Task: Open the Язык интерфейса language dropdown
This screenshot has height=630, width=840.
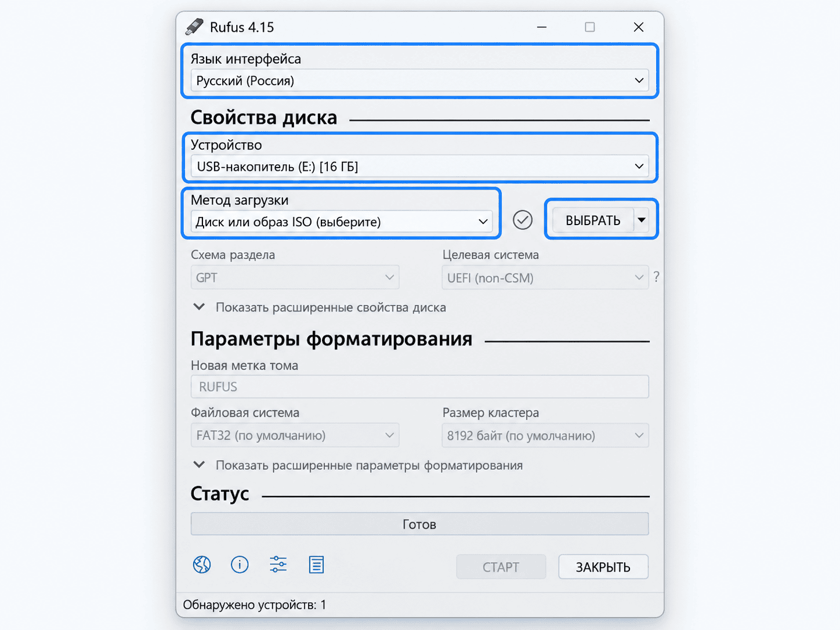Action: (x=419, y=81)
